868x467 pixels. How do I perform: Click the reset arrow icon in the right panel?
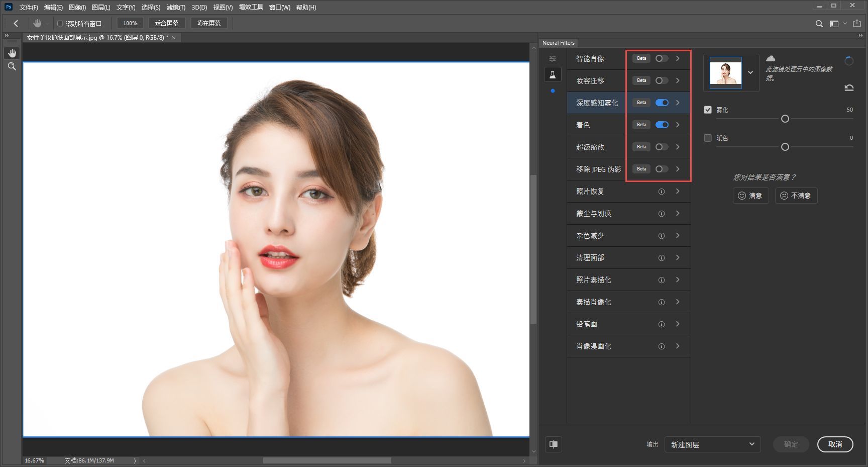click(849, 87)
